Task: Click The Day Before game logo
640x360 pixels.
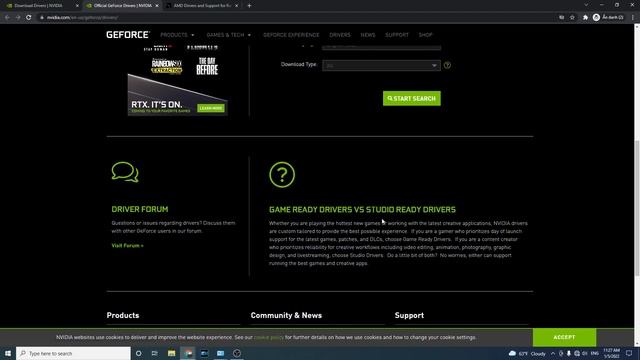Action: pyautogui.click(x=207, y=66)
